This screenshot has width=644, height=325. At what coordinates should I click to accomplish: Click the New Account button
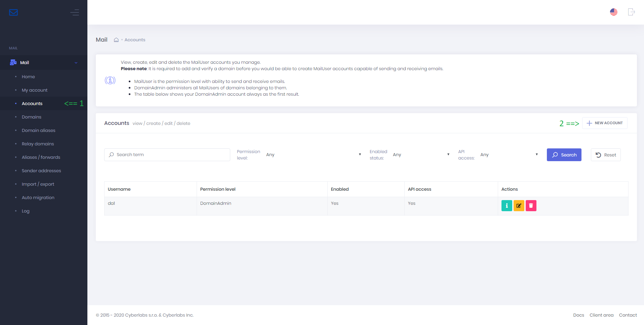pos(605,123)
